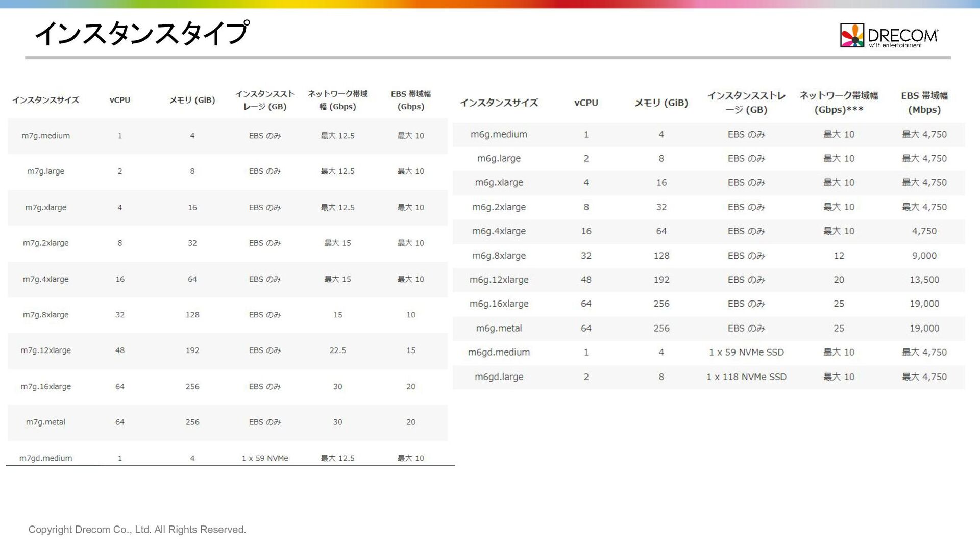Click the インスタンスサイズ header in m6g table
This screenshot has height=551, width=980.
499,103
